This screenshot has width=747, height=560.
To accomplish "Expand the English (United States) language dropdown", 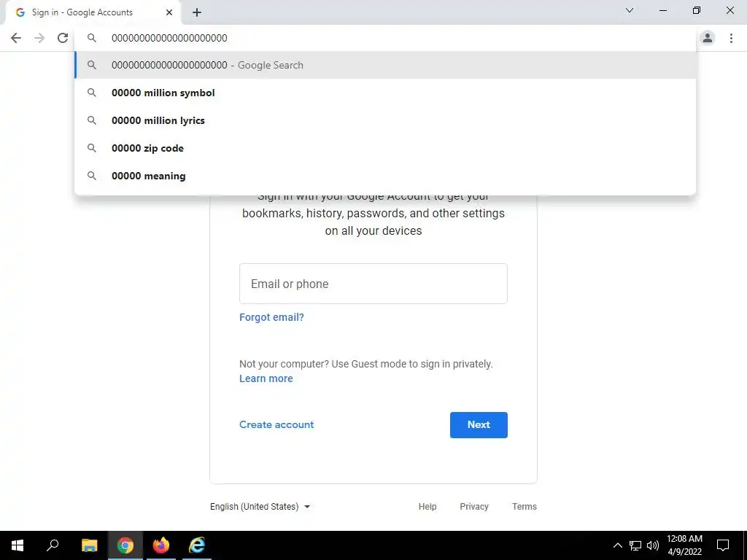I will click(260, 507).
